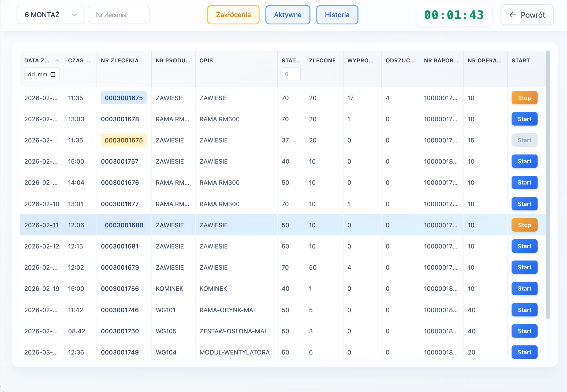Click the dd.mm date filter field
This screenshot has height=392, width=567.
(38, 74)
